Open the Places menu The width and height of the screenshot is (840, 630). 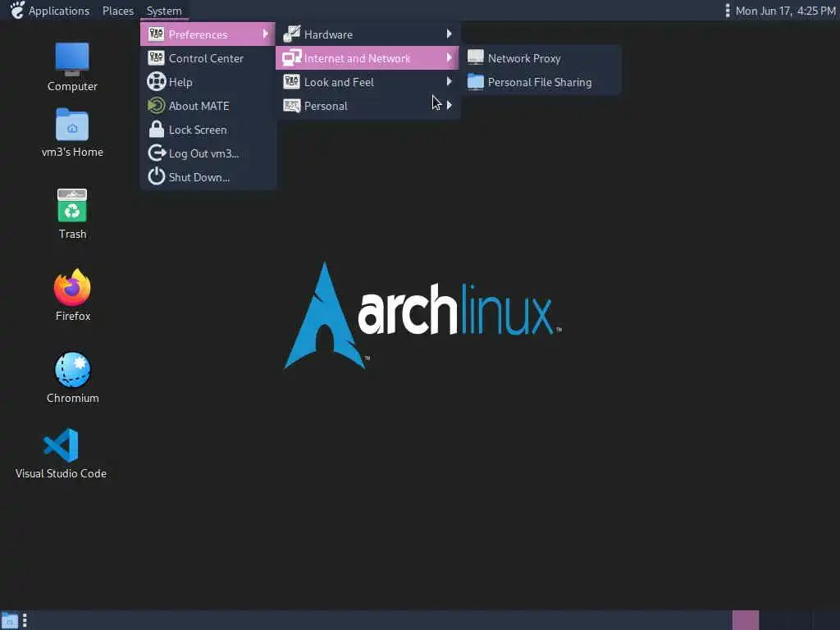pyautogui.click(x=118, y=11)
